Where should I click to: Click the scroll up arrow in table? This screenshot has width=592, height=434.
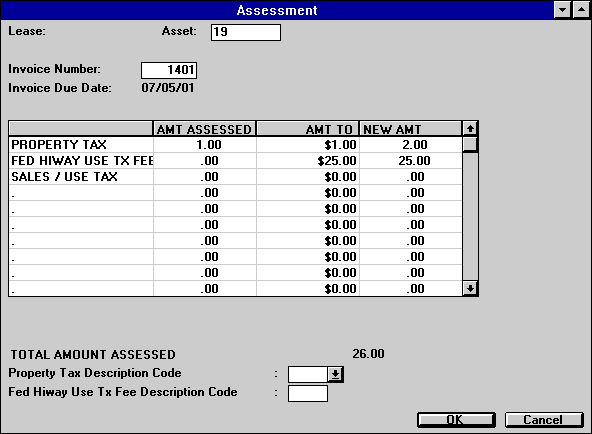[x=470, y=129]
